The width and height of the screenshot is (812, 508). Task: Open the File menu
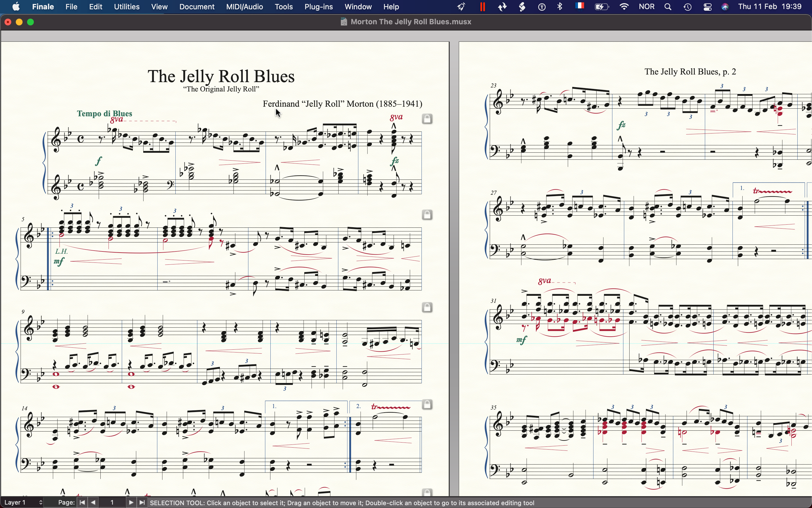(71, 7)
